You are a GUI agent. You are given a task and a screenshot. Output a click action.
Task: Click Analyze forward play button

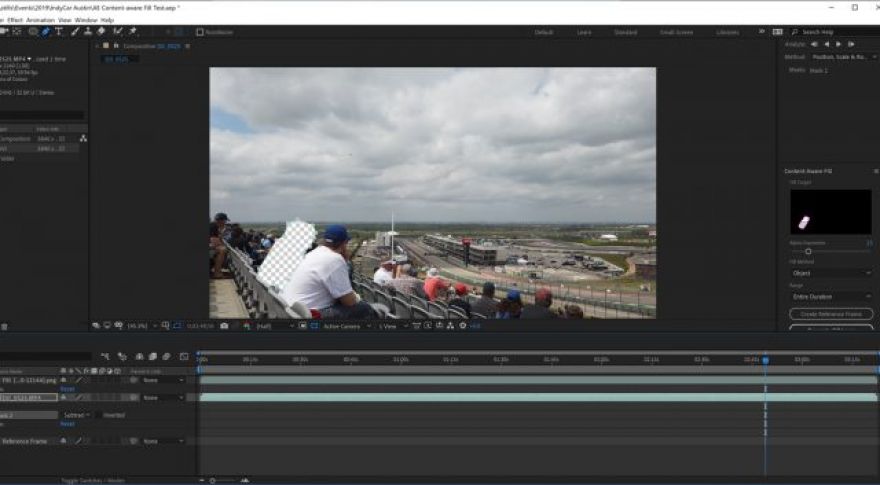click(x=838, y=44)
